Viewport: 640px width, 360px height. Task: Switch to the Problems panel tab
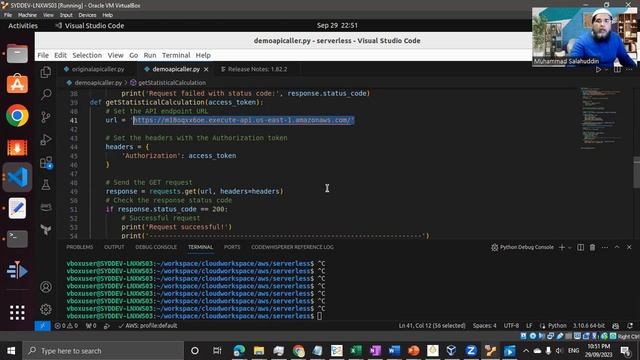click(x=80, y=247)
